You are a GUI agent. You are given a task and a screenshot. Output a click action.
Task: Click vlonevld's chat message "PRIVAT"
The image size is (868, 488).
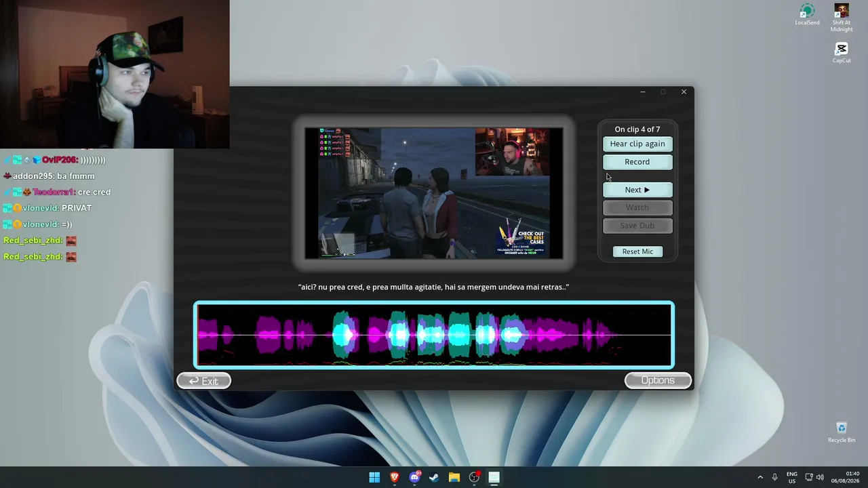click(47, 208)
